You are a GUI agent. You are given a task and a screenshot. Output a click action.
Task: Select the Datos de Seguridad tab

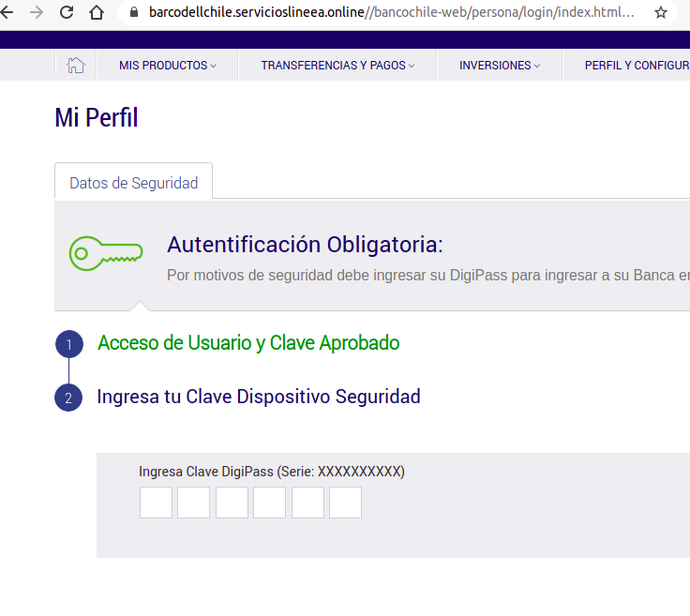pyautogui.click(x=134, y=183)
